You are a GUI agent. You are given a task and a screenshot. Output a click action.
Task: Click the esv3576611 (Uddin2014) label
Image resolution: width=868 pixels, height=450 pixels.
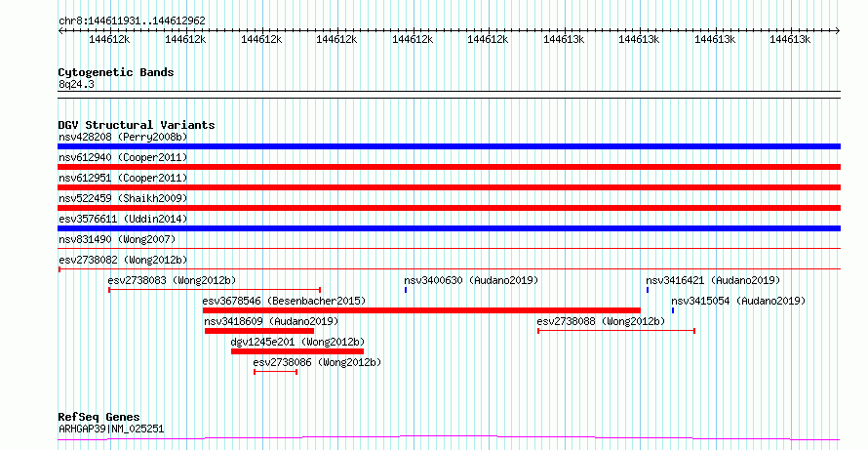tap(123, 219)
